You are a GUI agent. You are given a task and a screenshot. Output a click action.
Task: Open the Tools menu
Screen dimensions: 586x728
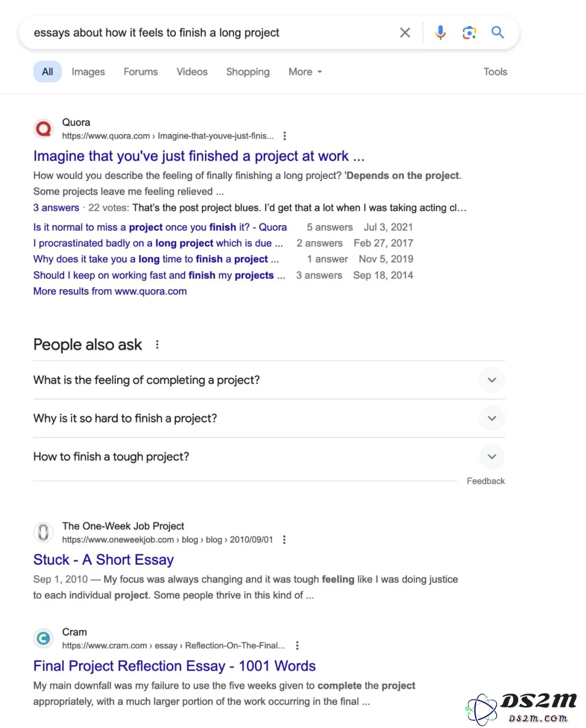(495, 72)
